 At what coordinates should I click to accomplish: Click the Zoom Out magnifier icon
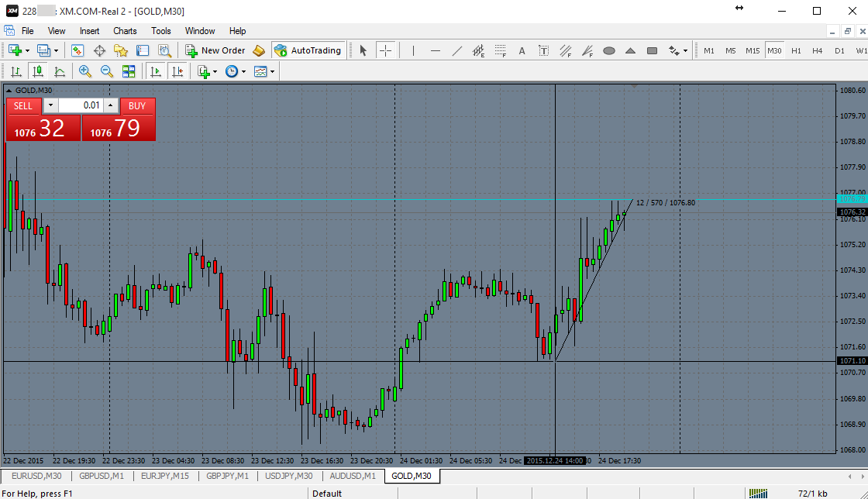[106, 71]
